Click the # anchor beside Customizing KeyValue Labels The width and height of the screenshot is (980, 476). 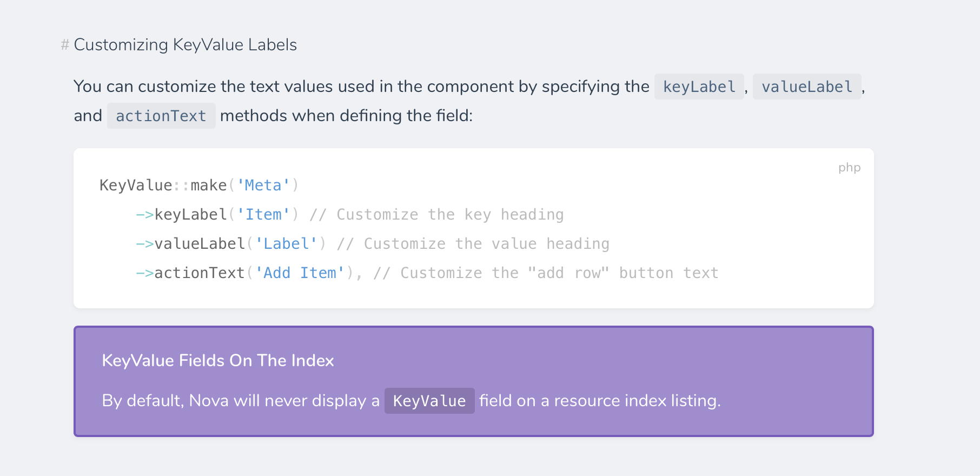click(x=65, y=45)
